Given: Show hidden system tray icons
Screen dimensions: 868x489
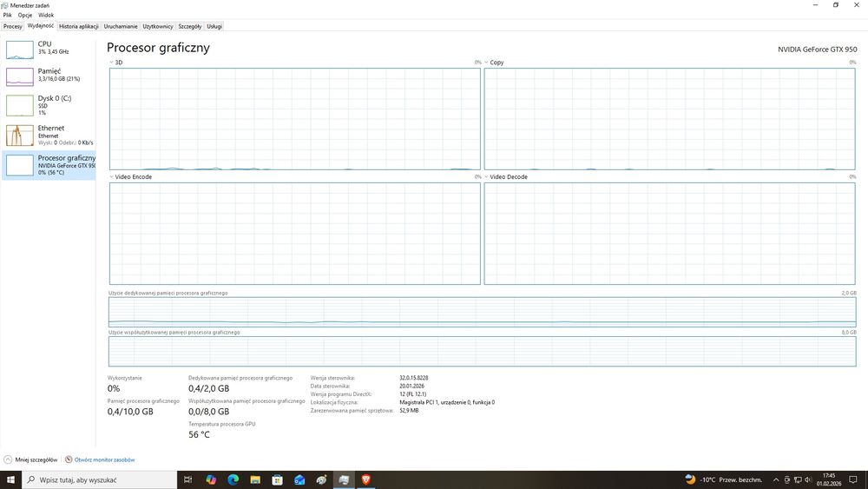Looking at the screenshot, I should click(x=776, y=479).
